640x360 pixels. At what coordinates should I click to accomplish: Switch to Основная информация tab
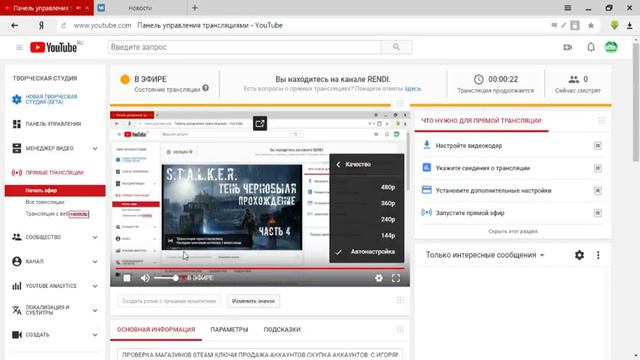tap(156, 329)
